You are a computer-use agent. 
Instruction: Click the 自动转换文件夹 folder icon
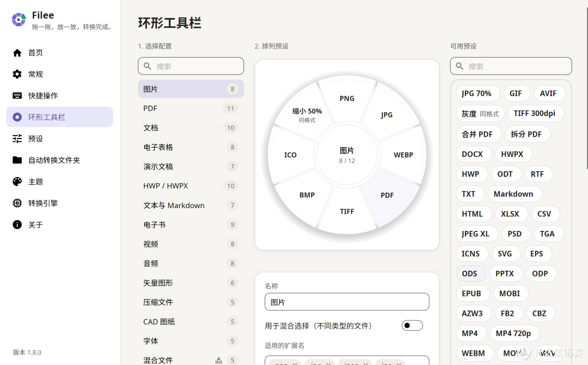(17, 160)
